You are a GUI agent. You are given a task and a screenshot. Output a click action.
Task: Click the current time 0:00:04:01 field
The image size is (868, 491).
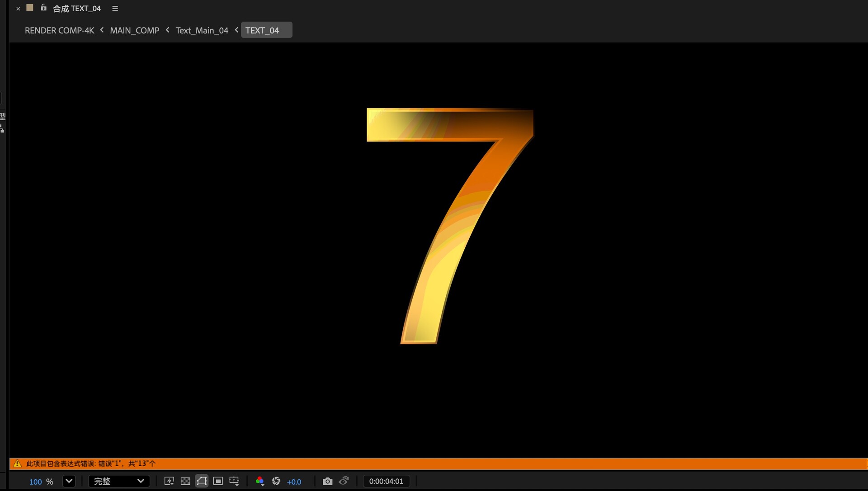(386, 482)
